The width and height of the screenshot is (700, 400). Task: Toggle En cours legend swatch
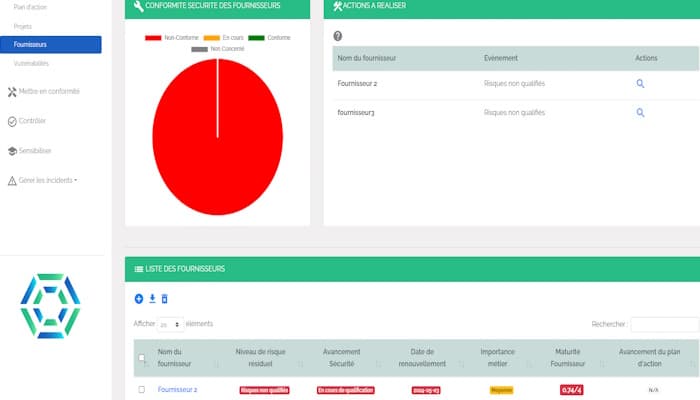(212, 38)
